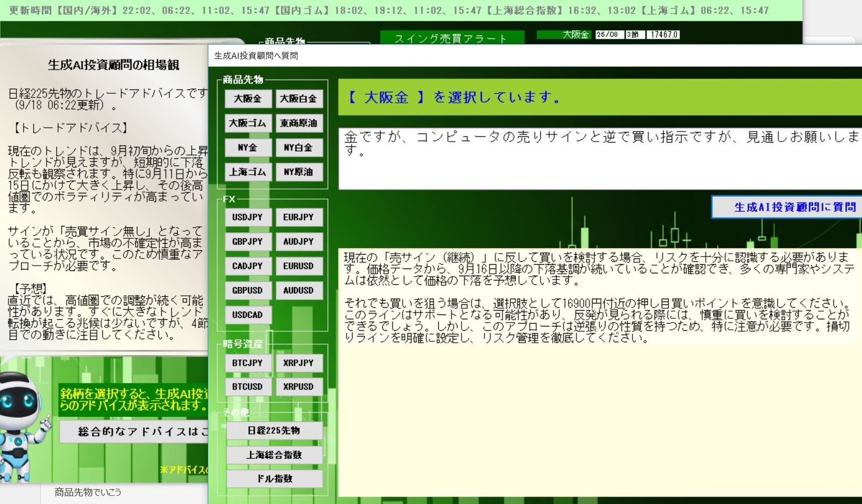Select the 大阪白金 commodity button
Screen dimensions: 862x504
tap(299, 99)
